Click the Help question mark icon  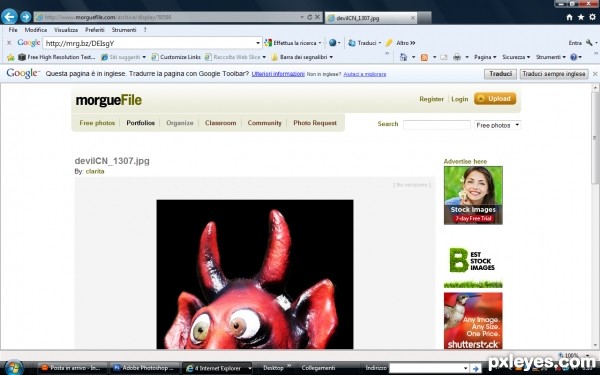coord(573,57)
